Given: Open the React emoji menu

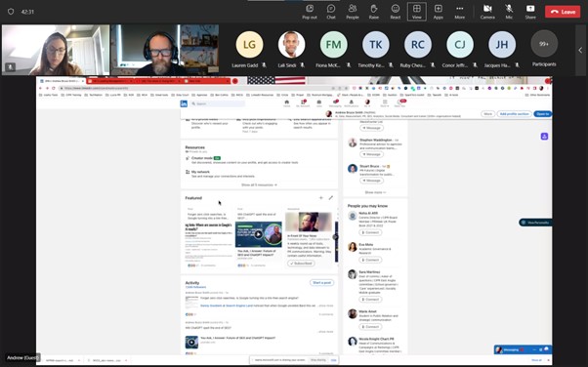Looking at the screenshot, I should 396,12.
